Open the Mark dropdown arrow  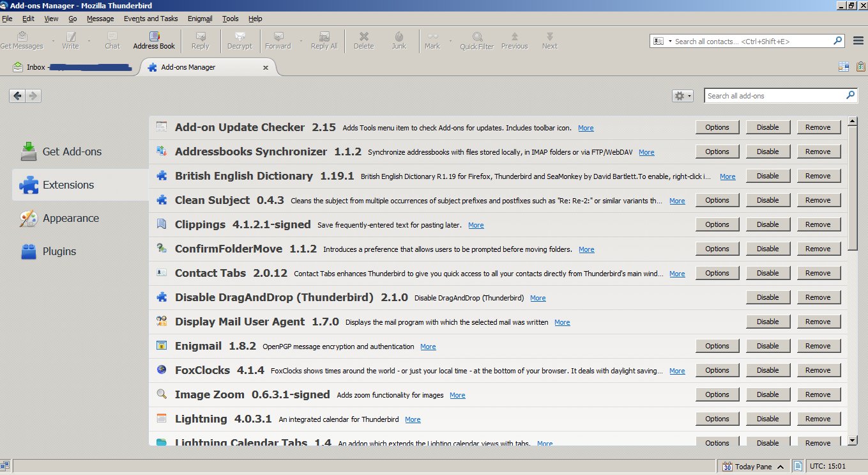click(450, 41)
